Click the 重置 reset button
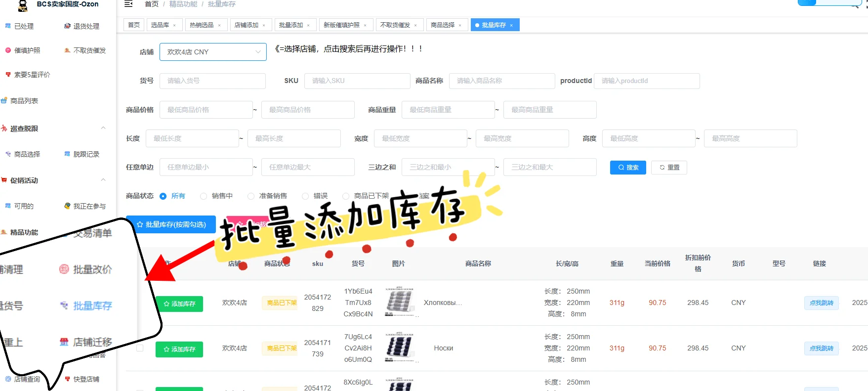The width and height of the screenshot is (868, 391). (669, 168)
